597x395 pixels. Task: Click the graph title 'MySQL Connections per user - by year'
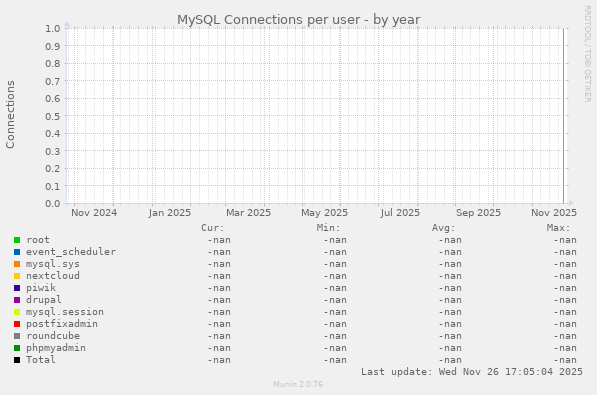298,19
